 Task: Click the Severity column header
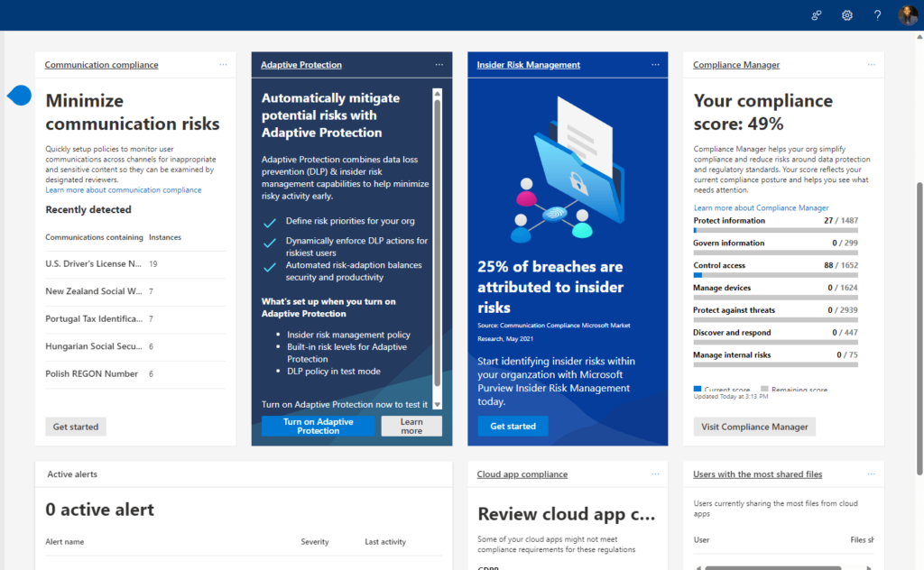pos(315,542)
